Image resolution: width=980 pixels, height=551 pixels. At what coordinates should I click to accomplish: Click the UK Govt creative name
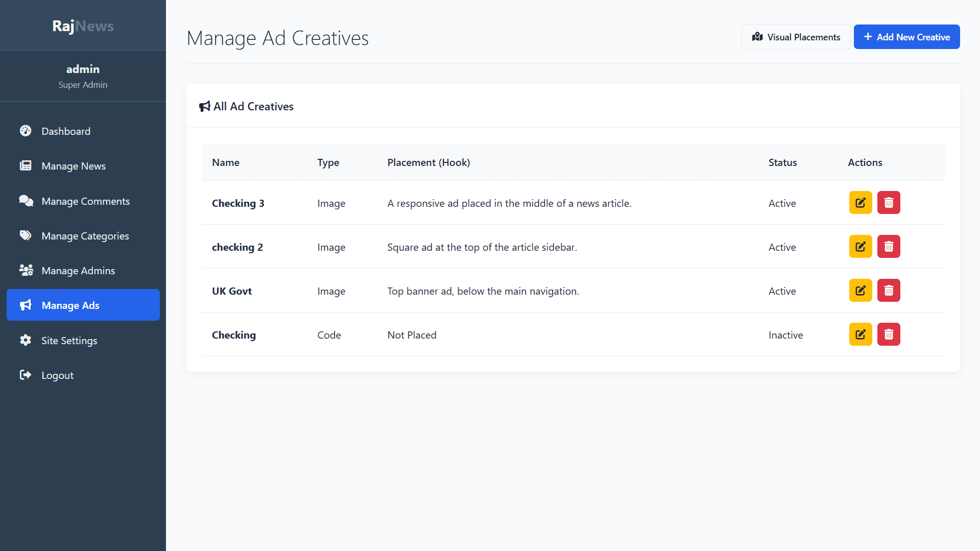[x=232, y=291]
